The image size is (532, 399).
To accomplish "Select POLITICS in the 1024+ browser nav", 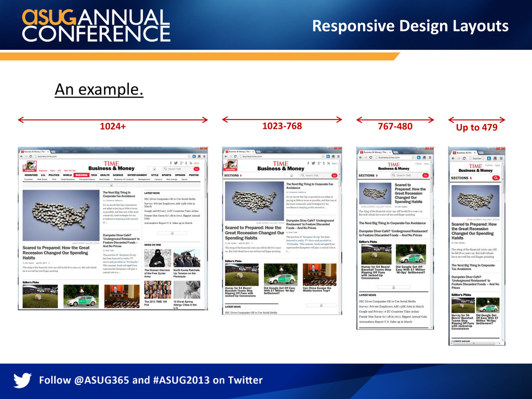I will (54, 175).
